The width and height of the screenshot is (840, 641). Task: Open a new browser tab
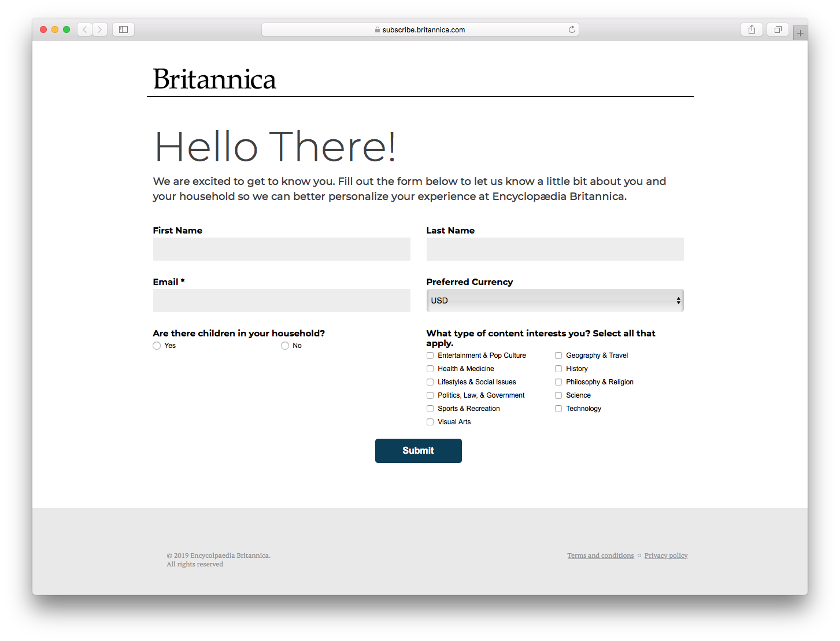[x=800, y=32]
